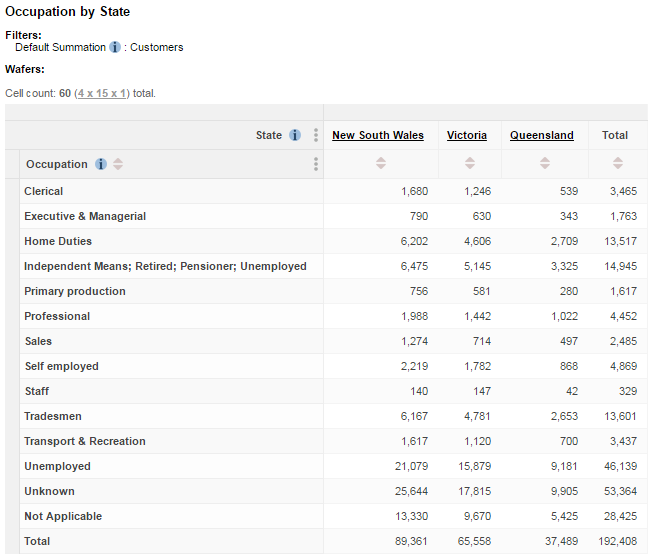Image resolution: width=651 pixels, height=558 pixels.
Task: Click the Total column header
Action: point(615,135)
